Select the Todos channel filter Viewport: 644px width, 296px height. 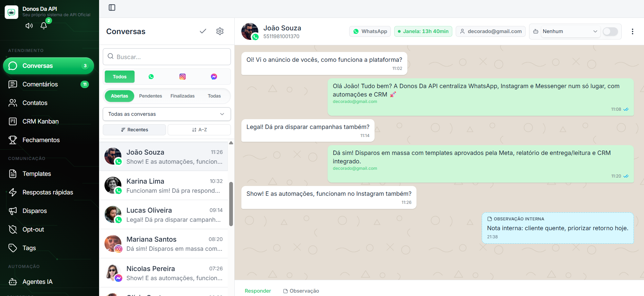pos(120,77)
